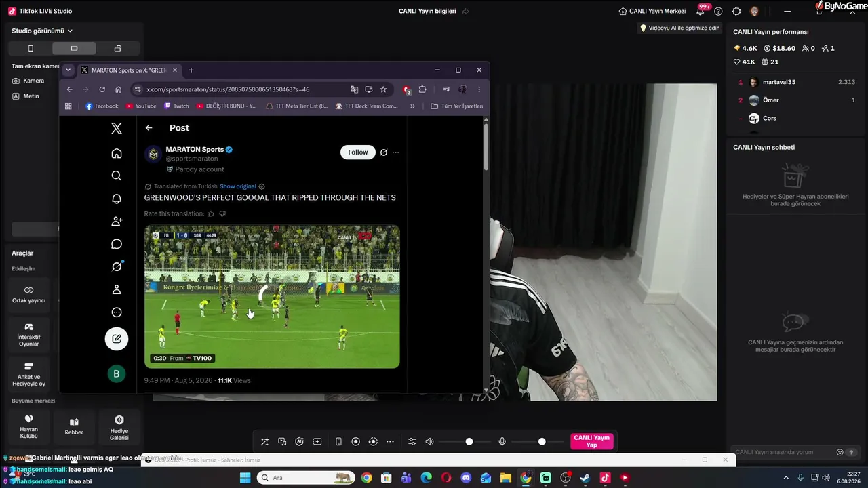
Task: Open TikTok LIVE Studio settings hexagon icon
Action: coord(736,11)
